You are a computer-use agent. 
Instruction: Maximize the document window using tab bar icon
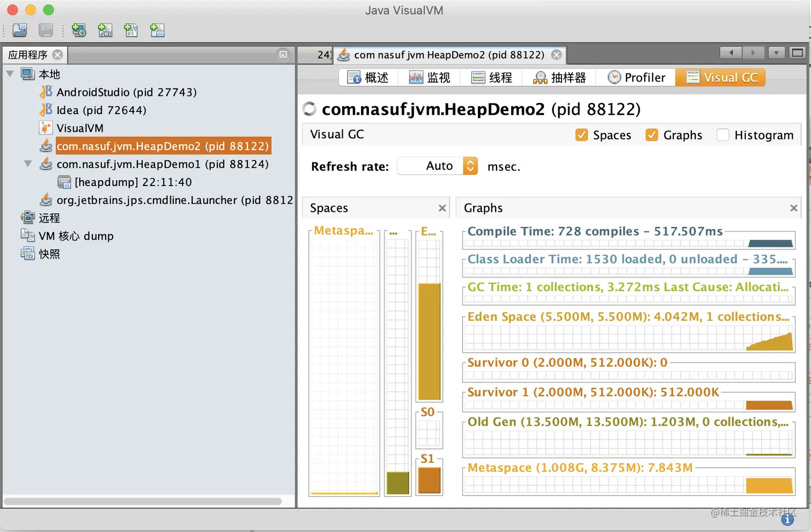coord(798,53)
